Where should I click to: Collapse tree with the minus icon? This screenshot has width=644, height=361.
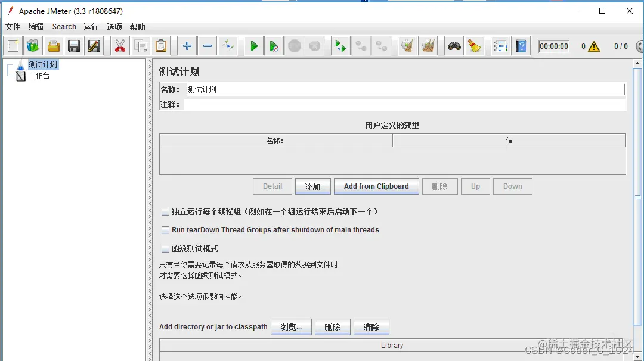[208, 46]
